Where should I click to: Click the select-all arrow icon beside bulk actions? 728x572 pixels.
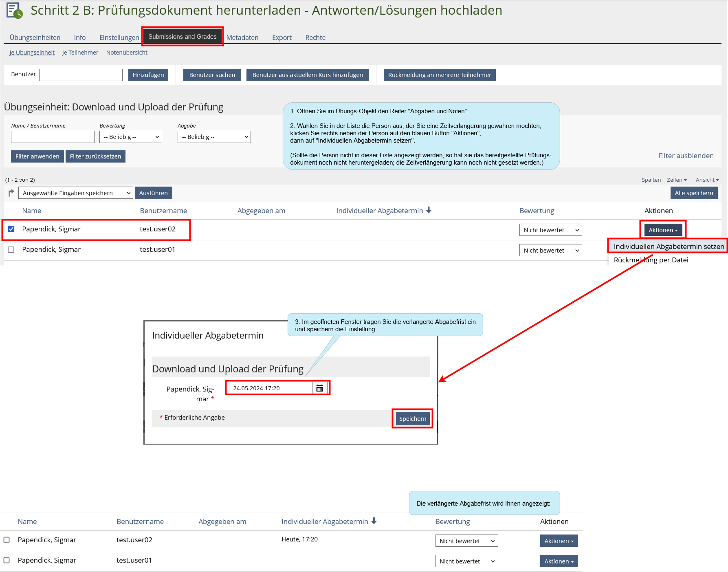tap(11, 193)
